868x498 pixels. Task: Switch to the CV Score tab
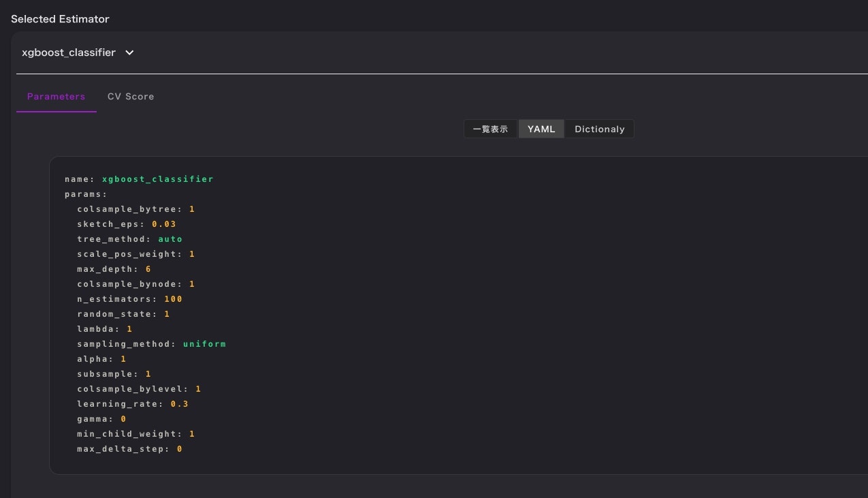131,97
